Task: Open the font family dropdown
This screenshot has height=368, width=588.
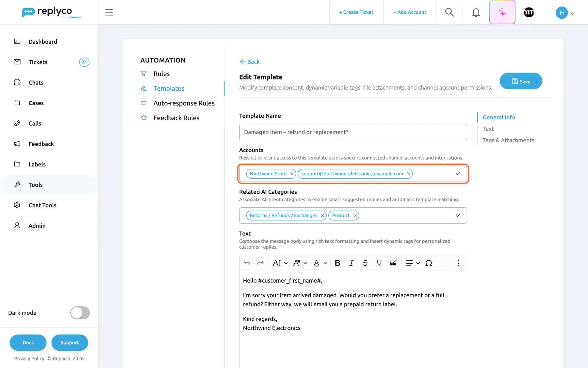Action: 300,263
